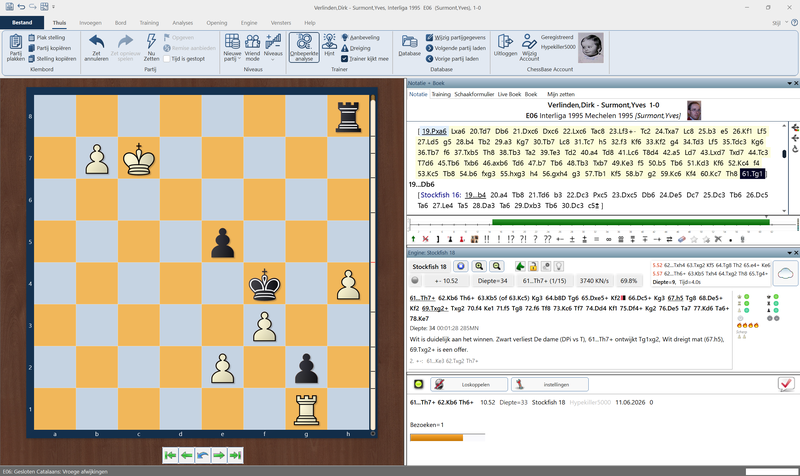
Task: Click the grey engine status circle
Action: tap(415, 280)
